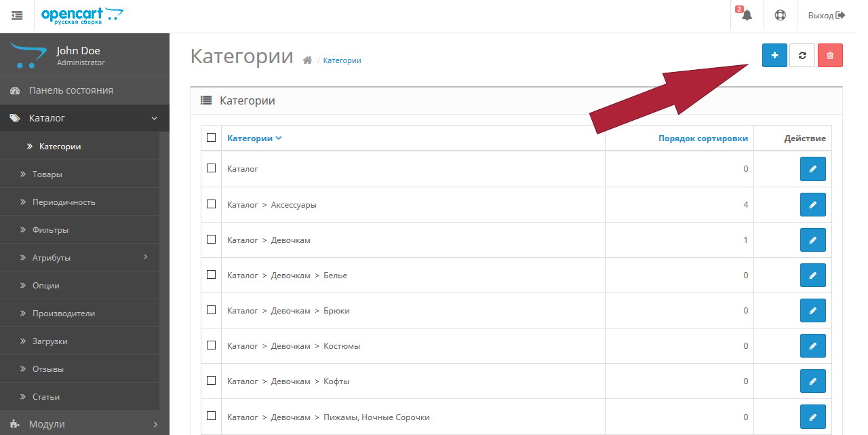Open the OpenCart logo home link
This screenshot has width=868, height=435.
82,15
